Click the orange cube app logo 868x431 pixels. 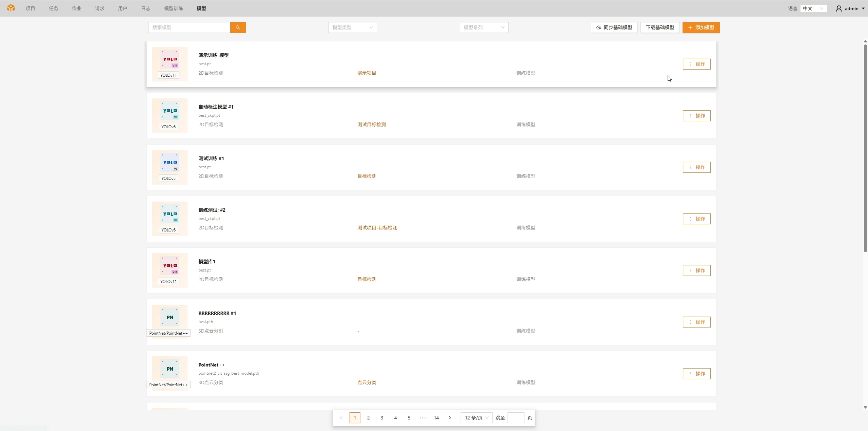[11, 8]
